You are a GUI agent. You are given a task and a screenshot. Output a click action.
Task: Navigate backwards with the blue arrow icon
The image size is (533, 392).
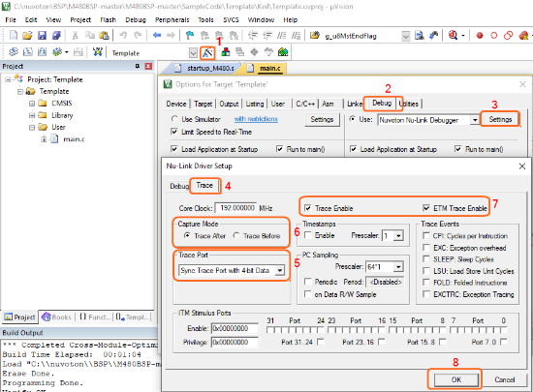click(157, 35)
